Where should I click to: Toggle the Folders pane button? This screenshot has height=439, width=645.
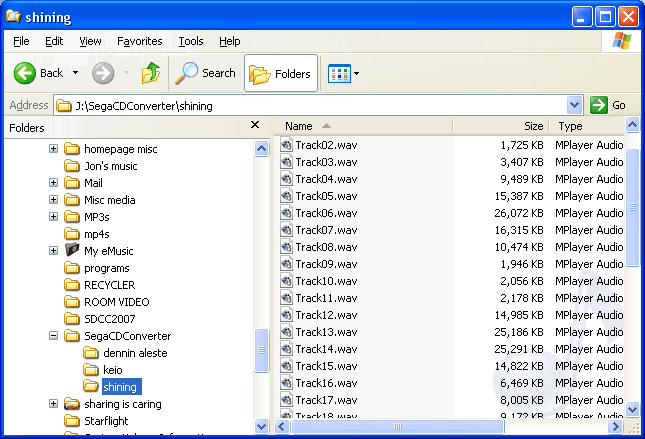pos(280,73)
